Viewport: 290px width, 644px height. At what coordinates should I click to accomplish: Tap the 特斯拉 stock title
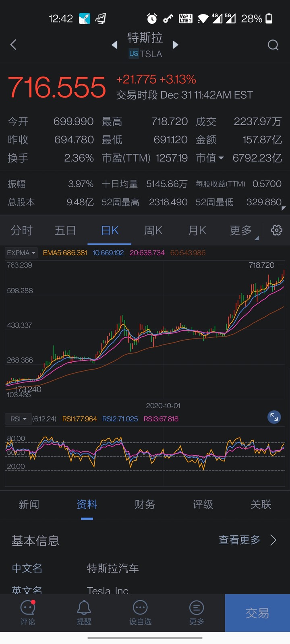(x=145, y=37)
